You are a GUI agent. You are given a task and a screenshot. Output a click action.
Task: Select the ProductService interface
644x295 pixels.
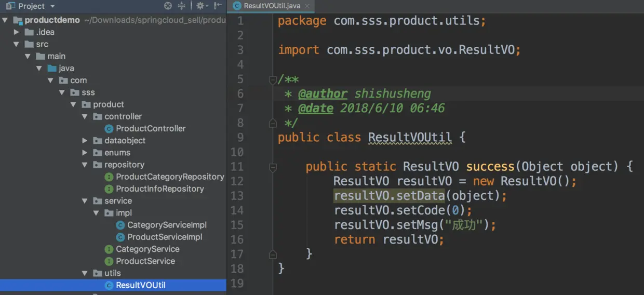[145, 261]
